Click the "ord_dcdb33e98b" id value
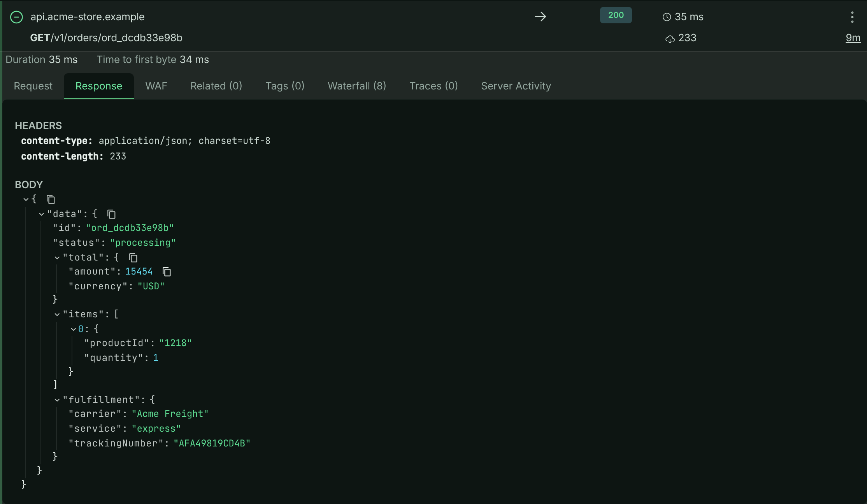867x504 pixels. tap(130, 228)
